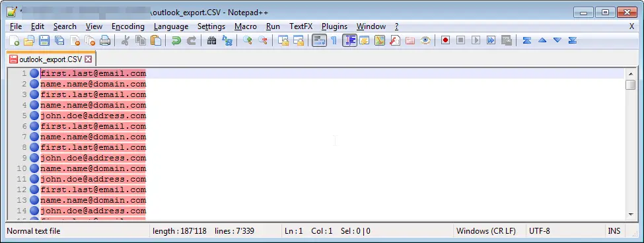Viewport: 644px width, 243px height.
Task: Copy selection using the Copy icon
Action: coord(141,41)
